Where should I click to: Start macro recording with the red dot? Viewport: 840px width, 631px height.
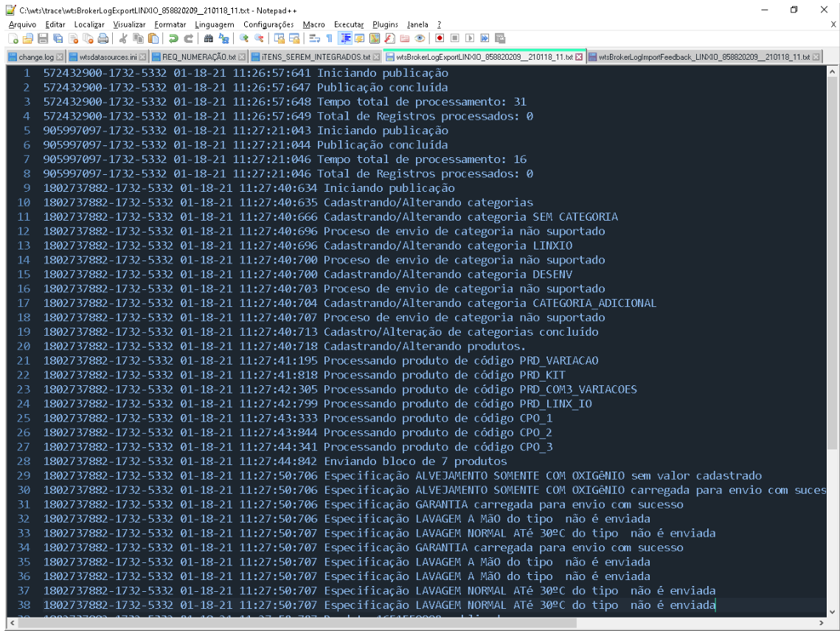tap(440, 38)
